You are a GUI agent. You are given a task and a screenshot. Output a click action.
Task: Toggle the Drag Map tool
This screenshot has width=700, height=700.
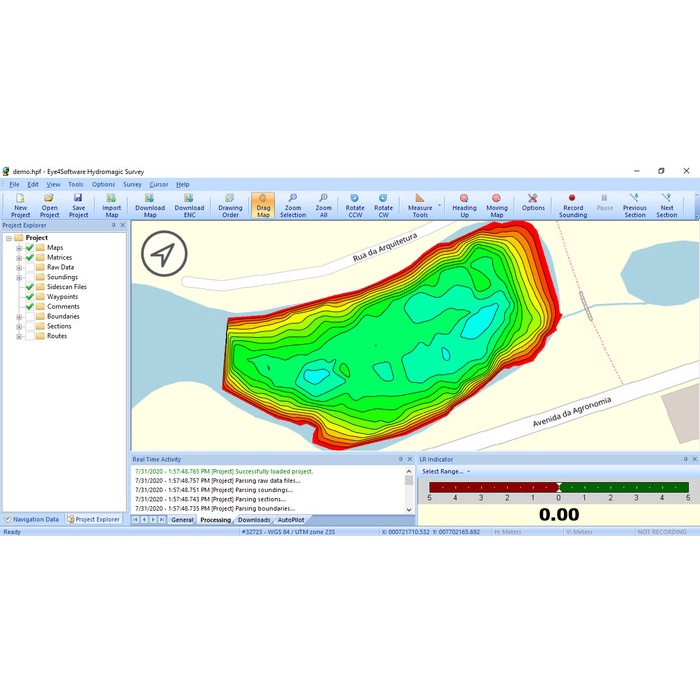263,205
